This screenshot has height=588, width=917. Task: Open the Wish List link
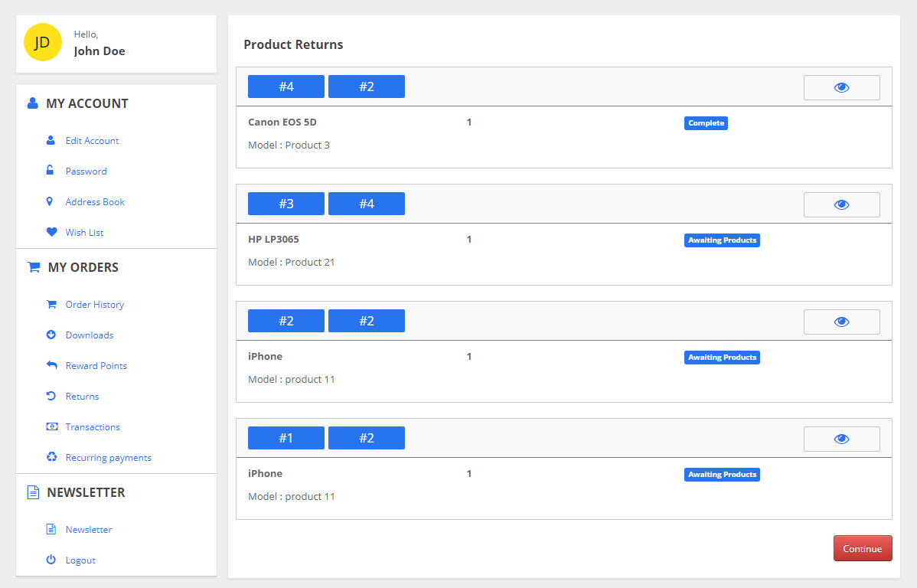click(84, 232)
